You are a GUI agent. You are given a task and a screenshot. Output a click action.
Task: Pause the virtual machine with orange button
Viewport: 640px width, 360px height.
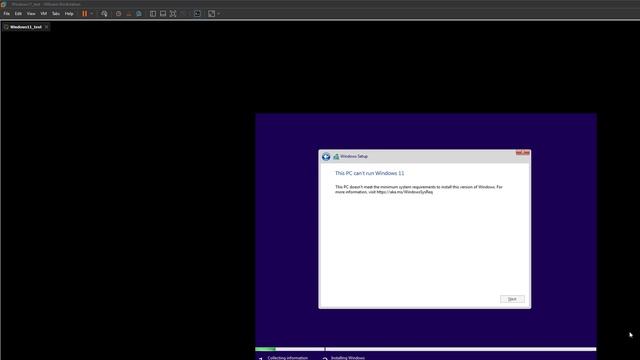tap(84, 13)
